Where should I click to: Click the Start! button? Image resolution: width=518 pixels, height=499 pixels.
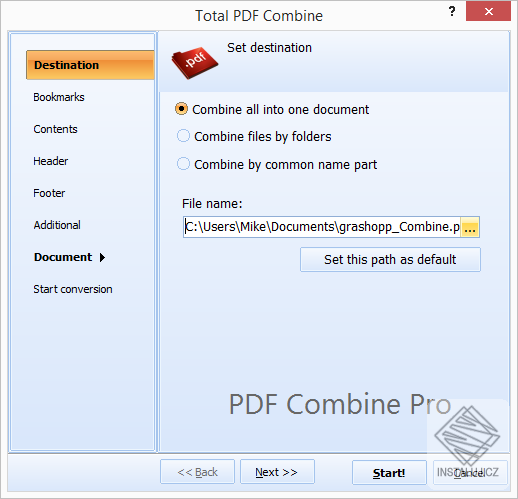pos(389,473)
